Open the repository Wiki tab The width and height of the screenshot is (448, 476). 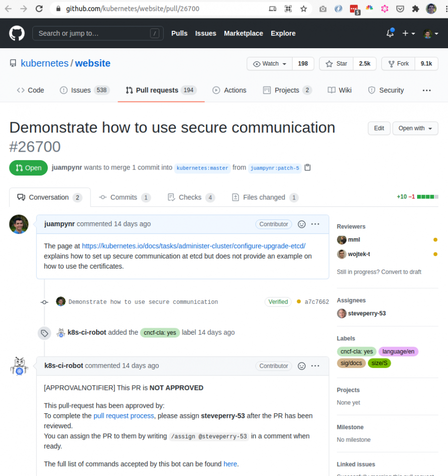(x=339, y=90)
